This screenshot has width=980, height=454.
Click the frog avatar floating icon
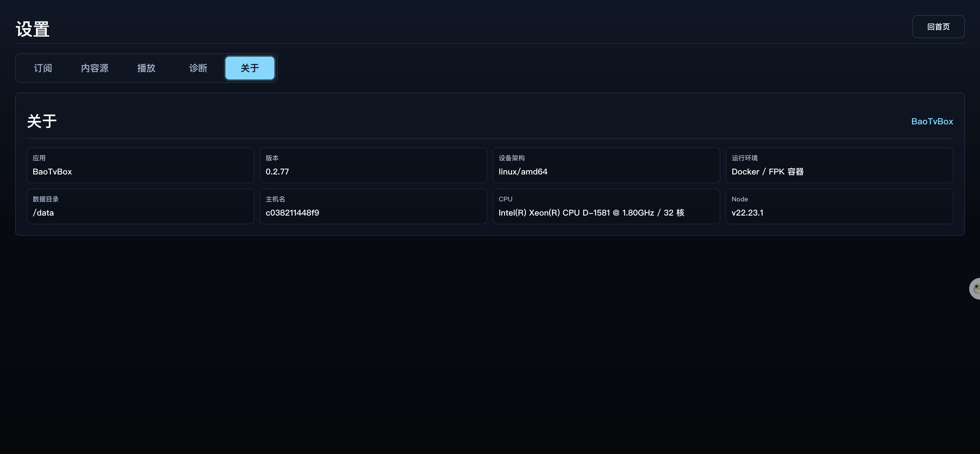975,289
